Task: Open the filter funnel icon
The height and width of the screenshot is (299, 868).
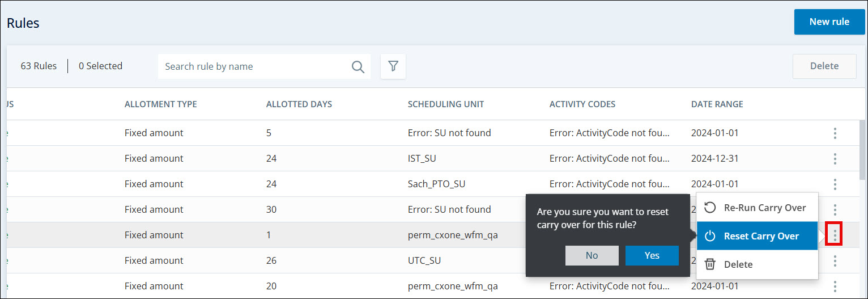Action: (393, 66)
